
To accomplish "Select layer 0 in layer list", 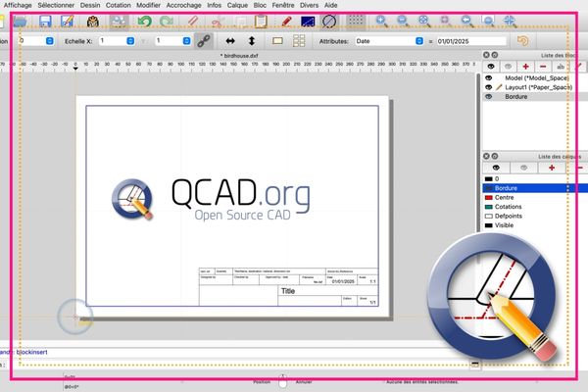I will (x=535, y=179).
